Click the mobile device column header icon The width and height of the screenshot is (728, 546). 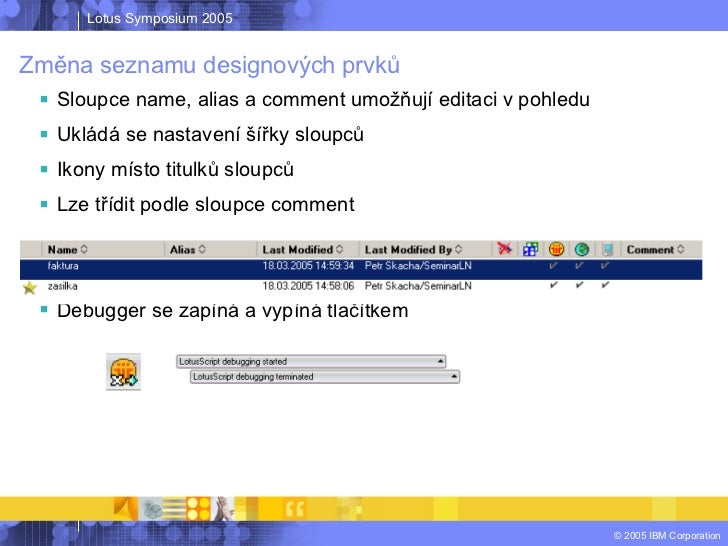608,249
